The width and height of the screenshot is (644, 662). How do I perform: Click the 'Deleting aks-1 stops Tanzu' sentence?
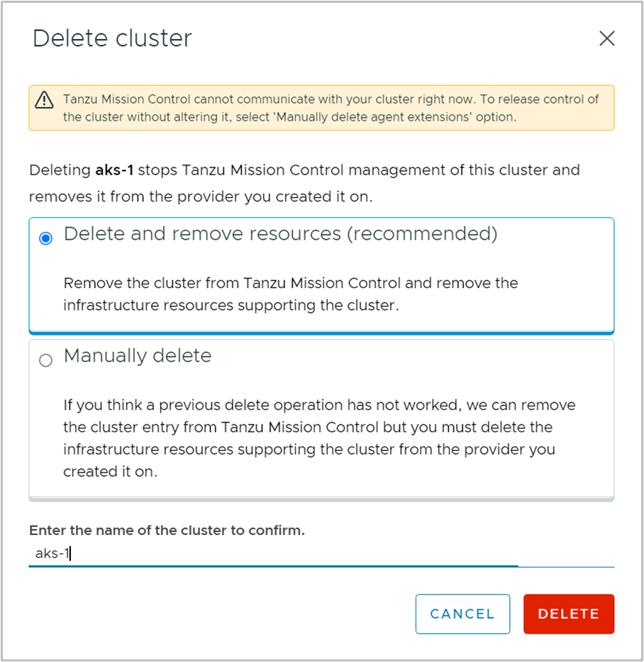[x=304, y=170]
